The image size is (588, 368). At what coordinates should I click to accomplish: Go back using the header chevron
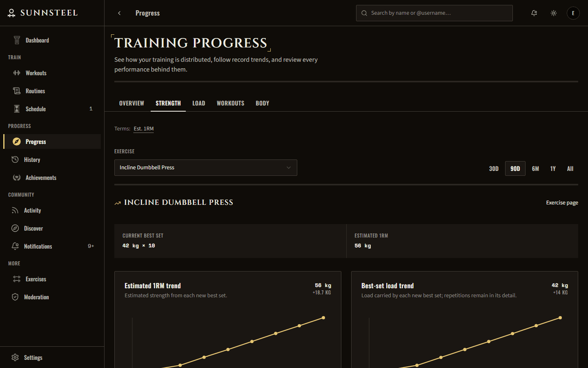click(119, 13)
